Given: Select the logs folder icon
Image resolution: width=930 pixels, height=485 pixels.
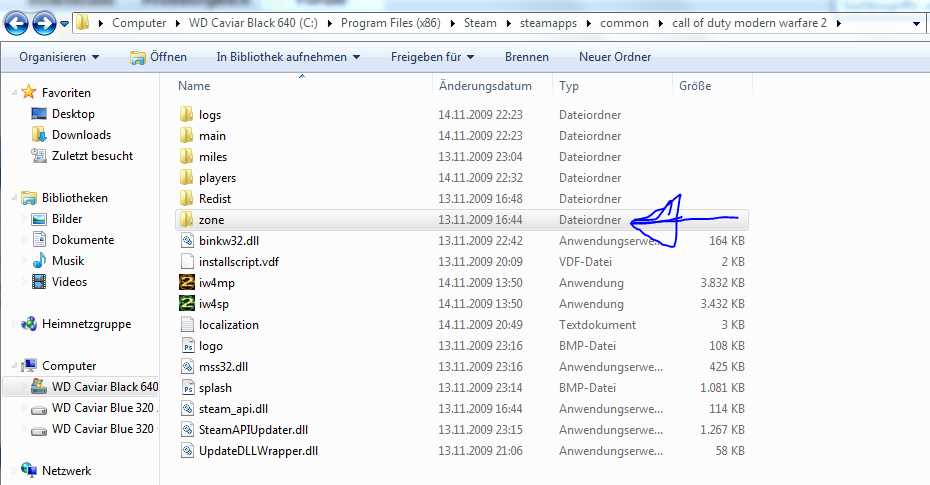Looking at the screenshot, I should [186, 114].
